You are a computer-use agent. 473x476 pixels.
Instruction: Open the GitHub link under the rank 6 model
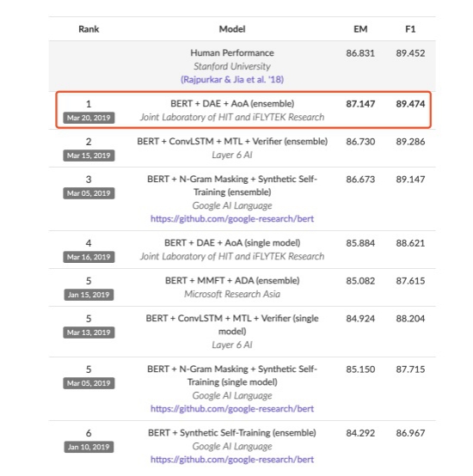click(232, 460)
